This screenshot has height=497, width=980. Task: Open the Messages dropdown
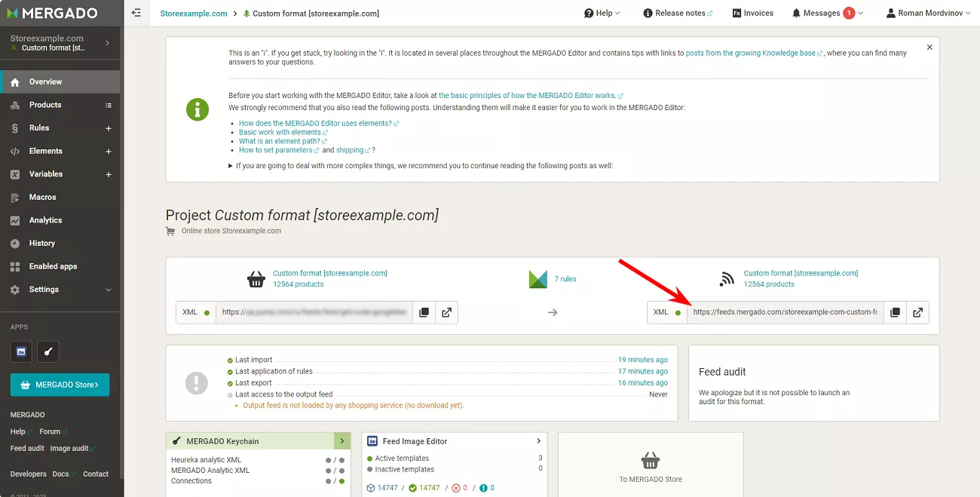(827, 13)
